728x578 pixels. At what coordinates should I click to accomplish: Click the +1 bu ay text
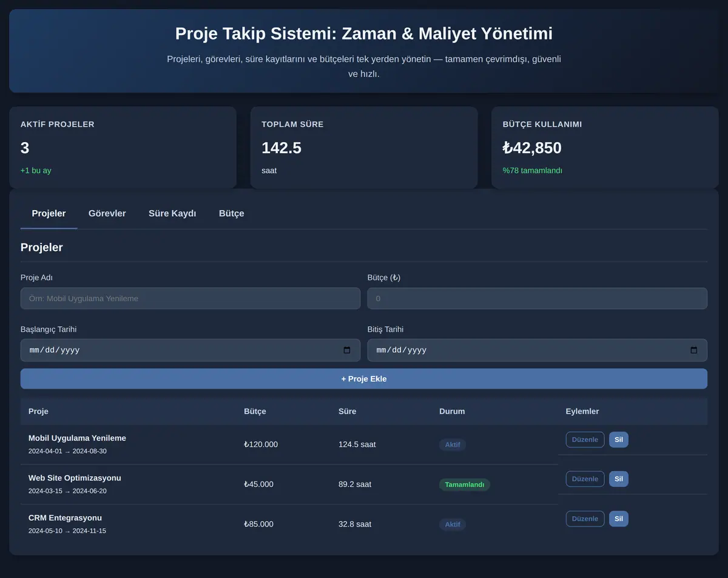(x=36, y=171)
